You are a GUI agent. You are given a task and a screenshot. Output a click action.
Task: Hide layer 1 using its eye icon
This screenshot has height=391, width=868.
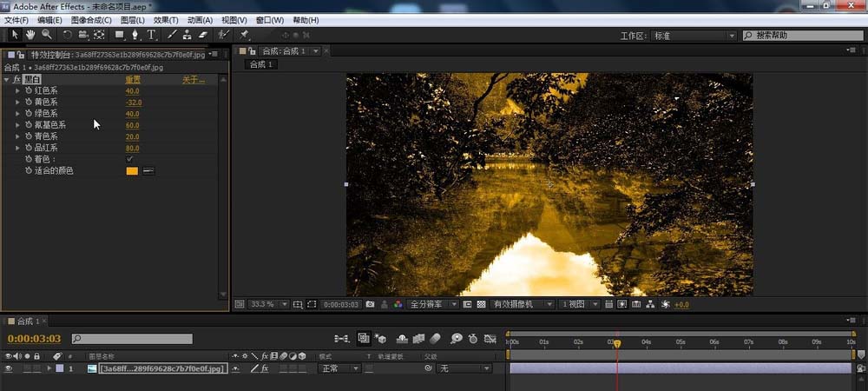[x=9, y=368]
